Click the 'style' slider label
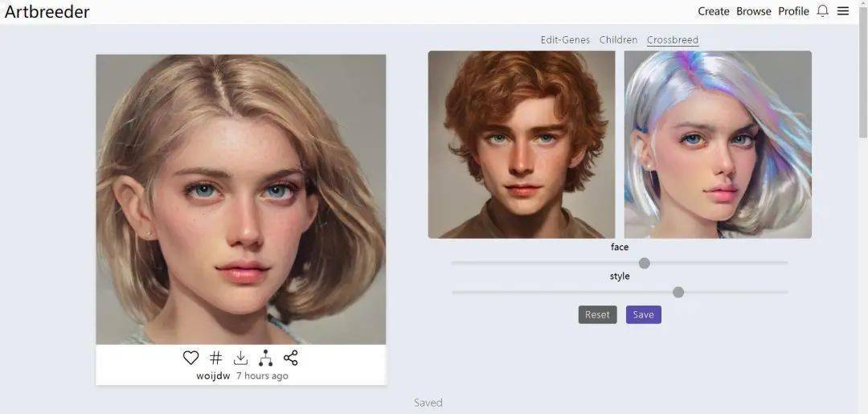 pos(620,277)
